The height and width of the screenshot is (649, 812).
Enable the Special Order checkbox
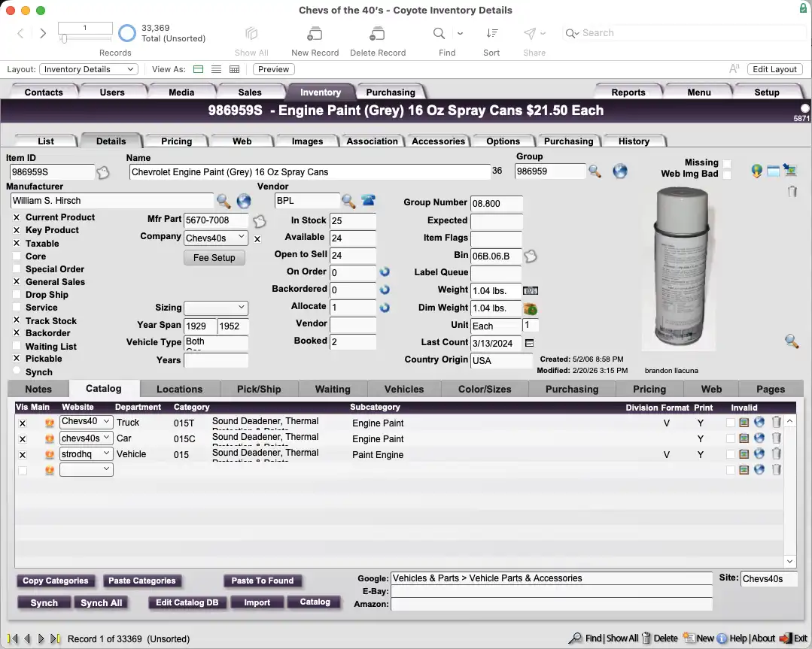17,269
